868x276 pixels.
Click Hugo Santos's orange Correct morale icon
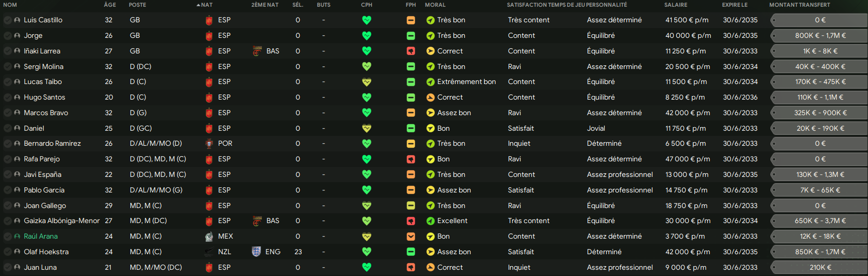pyautogui.click(x=431, y=98)
